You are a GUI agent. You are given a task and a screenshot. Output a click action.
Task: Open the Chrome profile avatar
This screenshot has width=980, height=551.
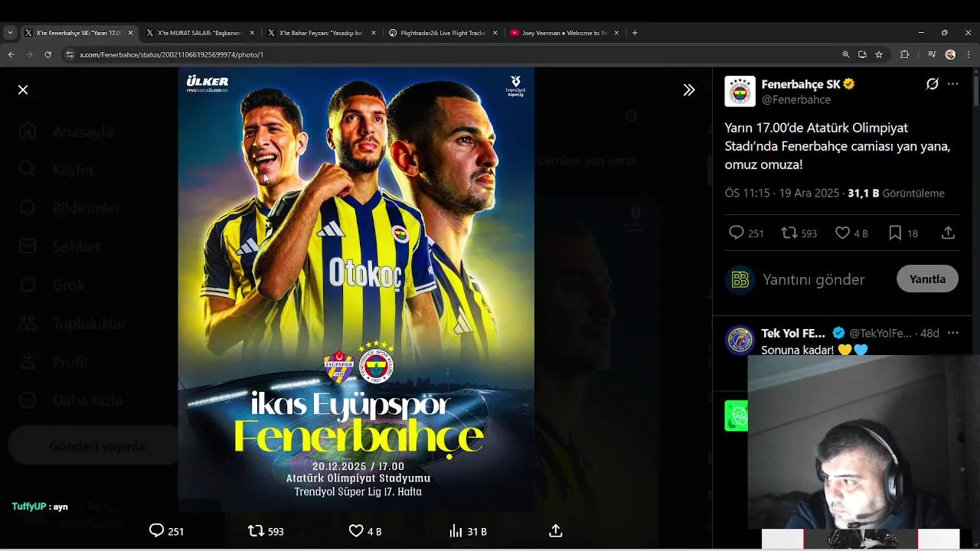[x=950, y=54]
